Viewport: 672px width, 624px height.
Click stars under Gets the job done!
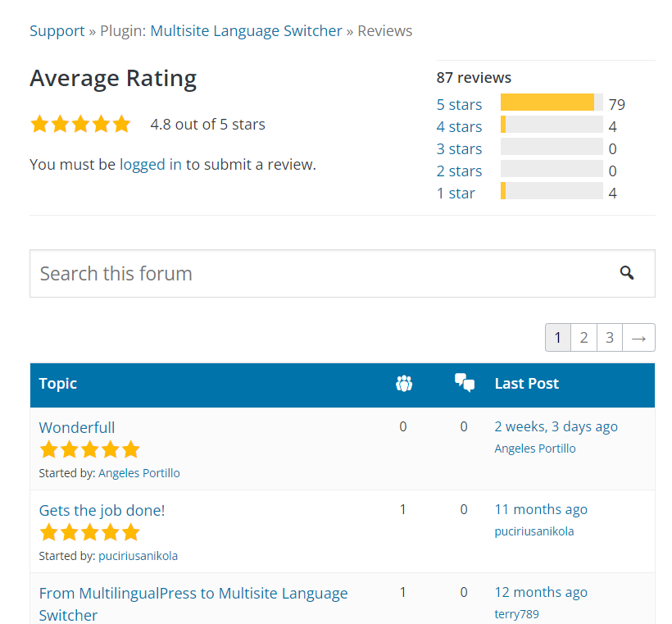click(x=89, y=533)
